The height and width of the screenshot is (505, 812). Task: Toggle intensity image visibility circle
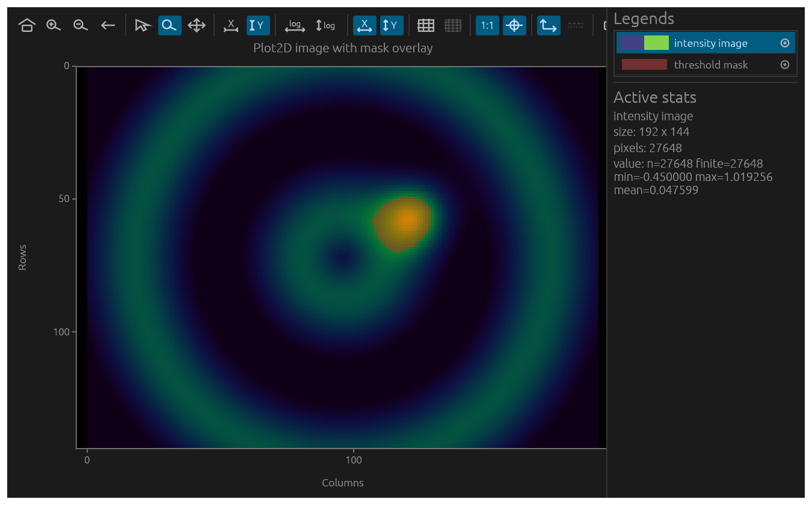[784, 43]
